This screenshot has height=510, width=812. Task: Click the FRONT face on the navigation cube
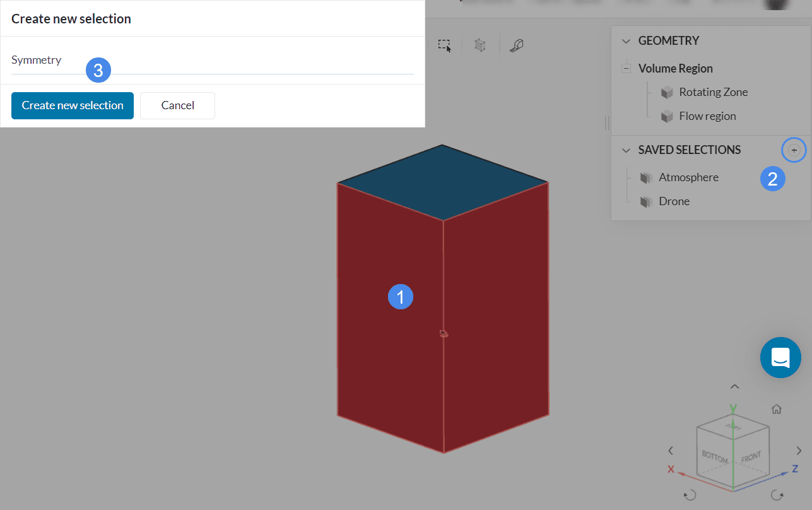pyautogui.click(x=751, y=456)
